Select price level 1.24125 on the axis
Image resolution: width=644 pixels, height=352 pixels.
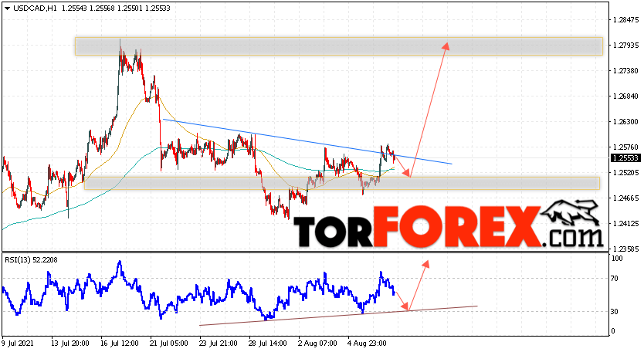coord(625,223)
